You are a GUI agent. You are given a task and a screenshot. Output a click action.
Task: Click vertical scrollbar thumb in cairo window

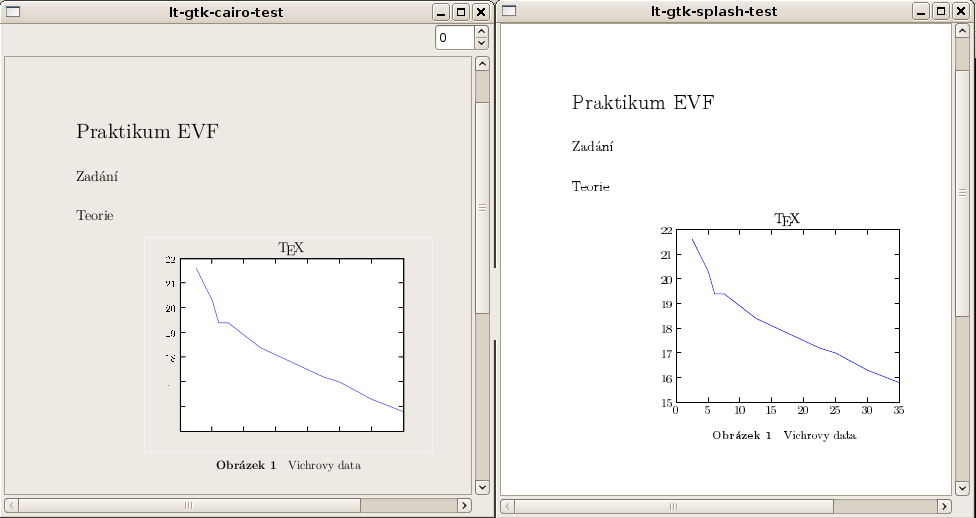482,207
